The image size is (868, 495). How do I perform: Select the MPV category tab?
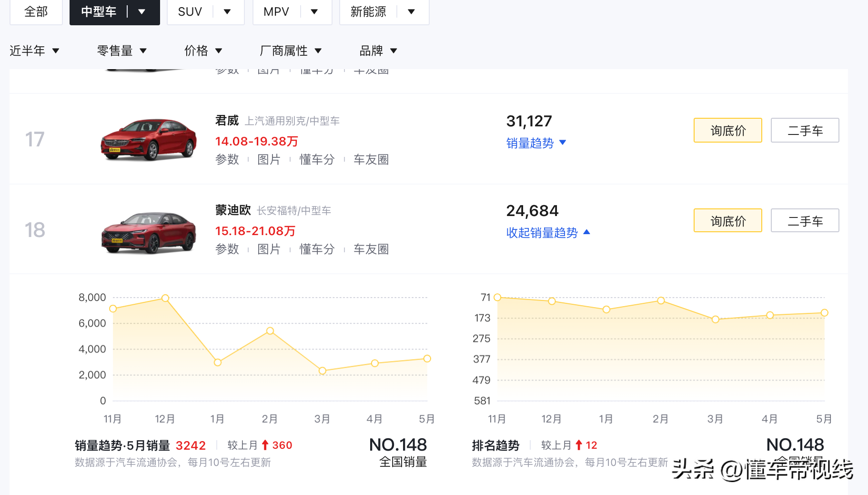pos(276,11)
